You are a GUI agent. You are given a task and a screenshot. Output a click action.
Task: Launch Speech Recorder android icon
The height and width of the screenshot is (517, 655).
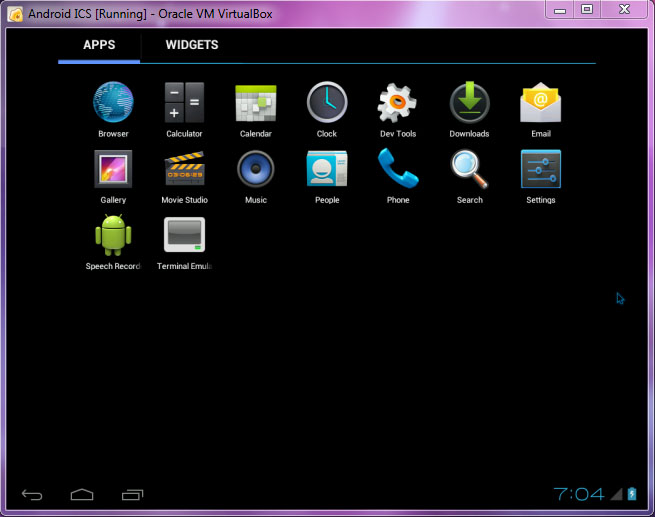pyautogui.click(x=113, y=235)
